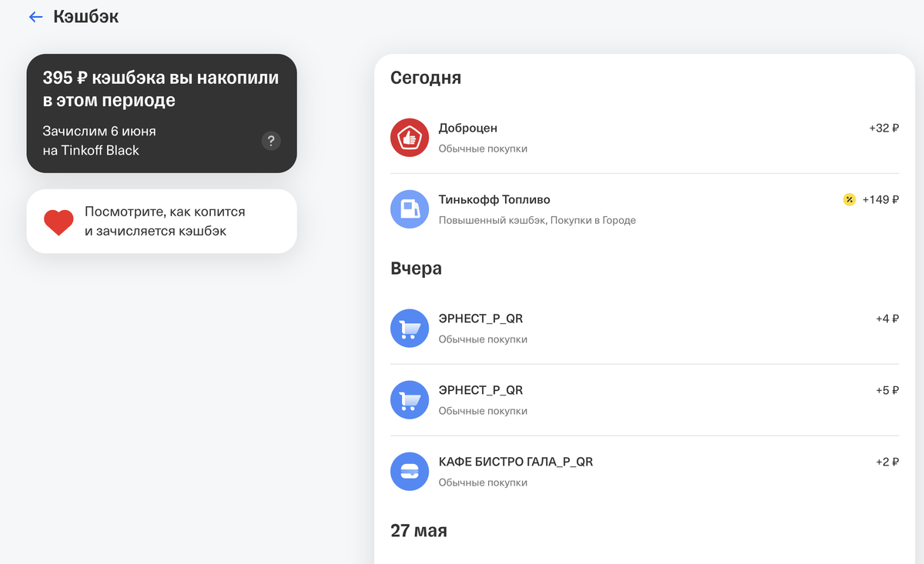
Task: Click the cart icon of the +5 ₽ ЭРНЕСТ_P_QR row
Action: pos(410,400)
